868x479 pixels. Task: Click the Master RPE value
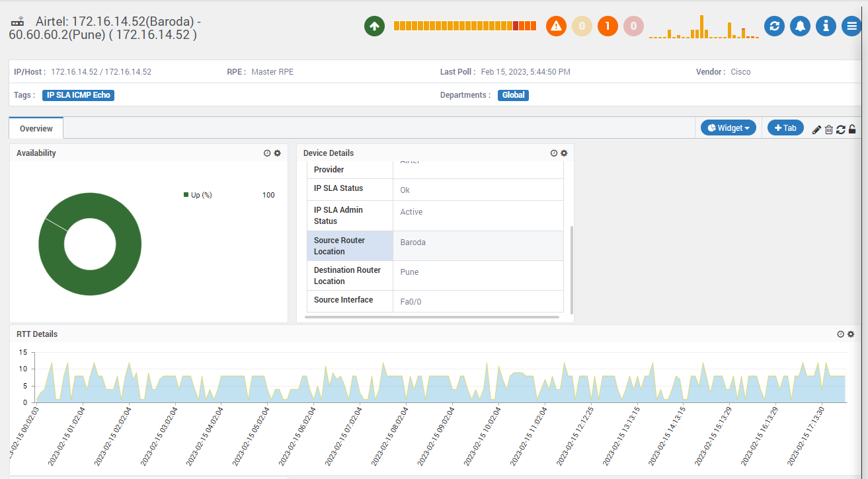pos(272,72)
